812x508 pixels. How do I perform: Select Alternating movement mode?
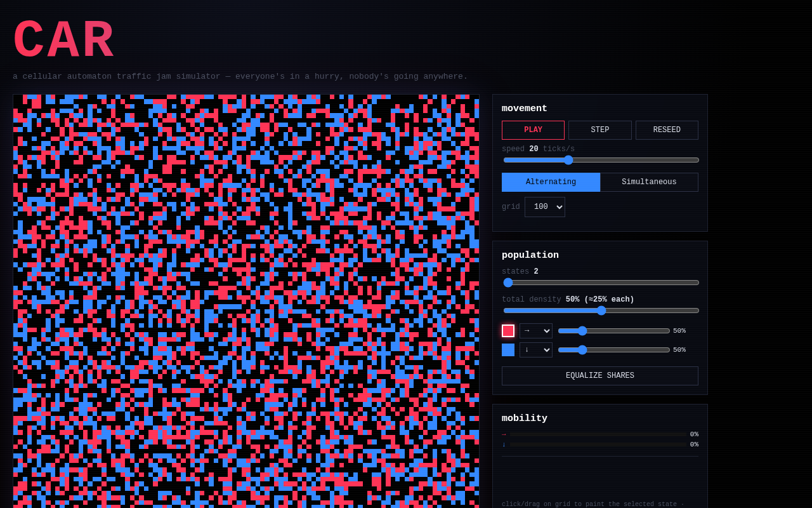click(551, 182)
